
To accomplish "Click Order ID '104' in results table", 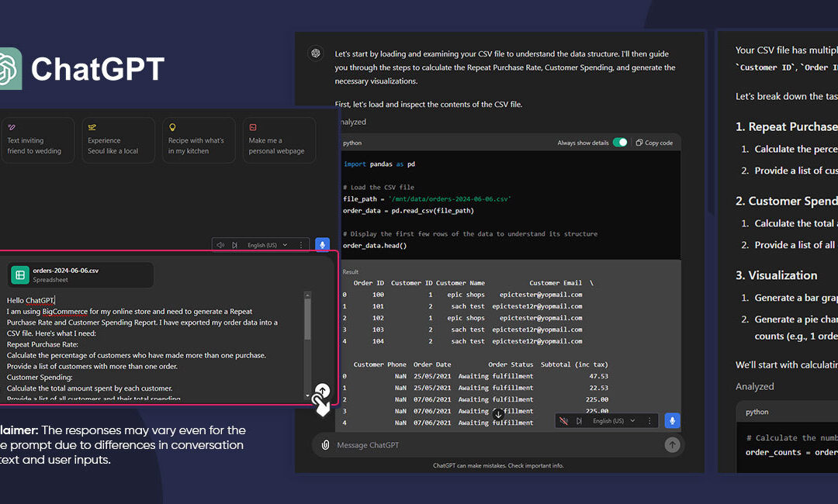I will pyautogui.click(x=378, y=341).
